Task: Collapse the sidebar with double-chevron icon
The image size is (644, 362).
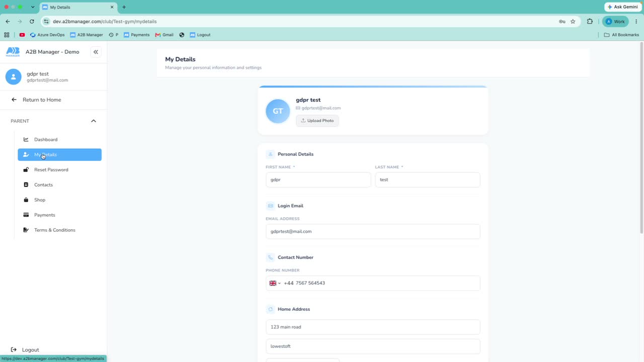Action: (96, 52)
